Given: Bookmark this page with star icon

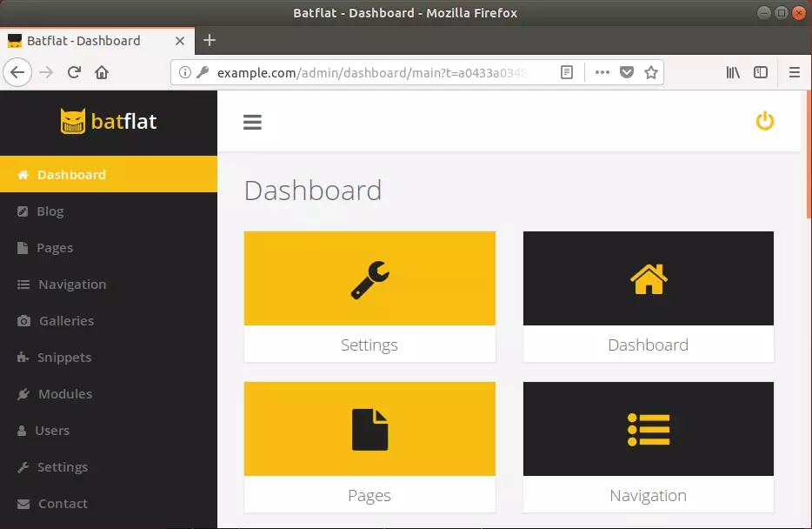Looking at the screenshot, I should 651,72.
